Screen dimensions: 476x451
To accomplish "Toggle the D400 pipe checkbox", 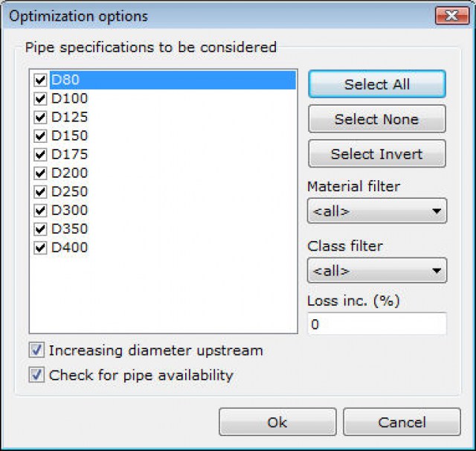I will [x=40, y=247].
